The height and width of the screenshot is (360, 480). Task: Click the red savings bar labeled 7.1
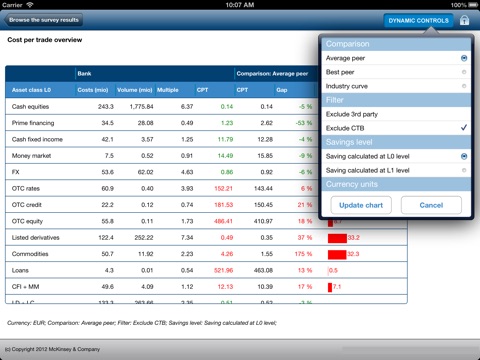tap(330, 287)
